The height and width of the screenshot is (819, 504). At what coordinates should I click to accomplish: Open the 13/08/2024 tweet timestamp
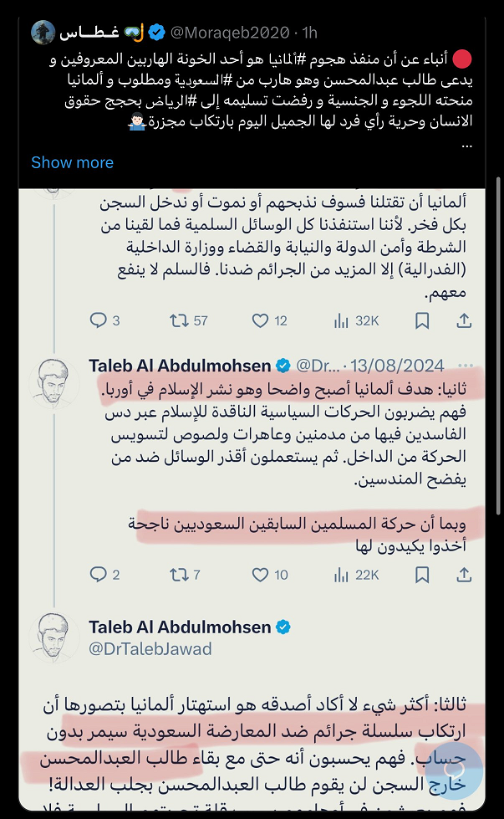396,366
